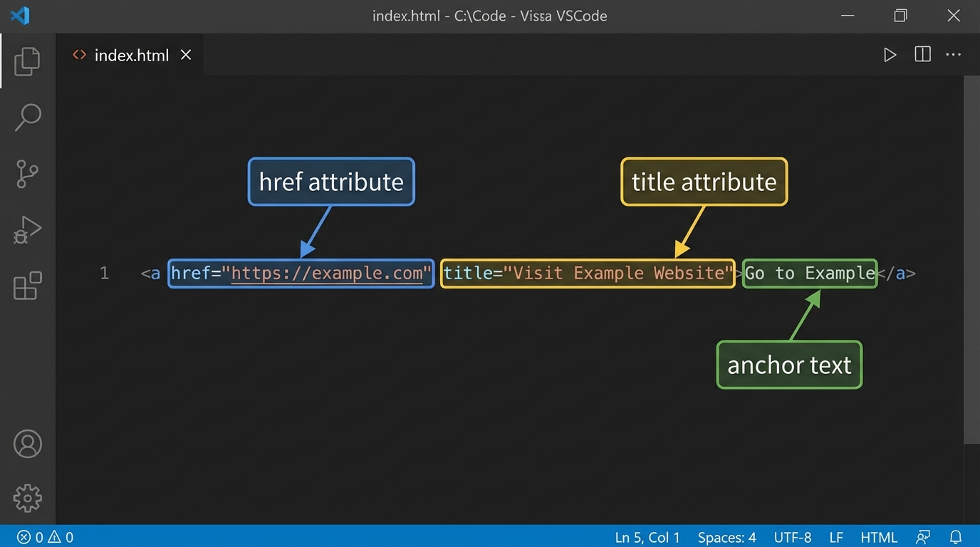This screenshot has width=980, height=547.
Task: Change the HTML language mode
Action: 878,536
